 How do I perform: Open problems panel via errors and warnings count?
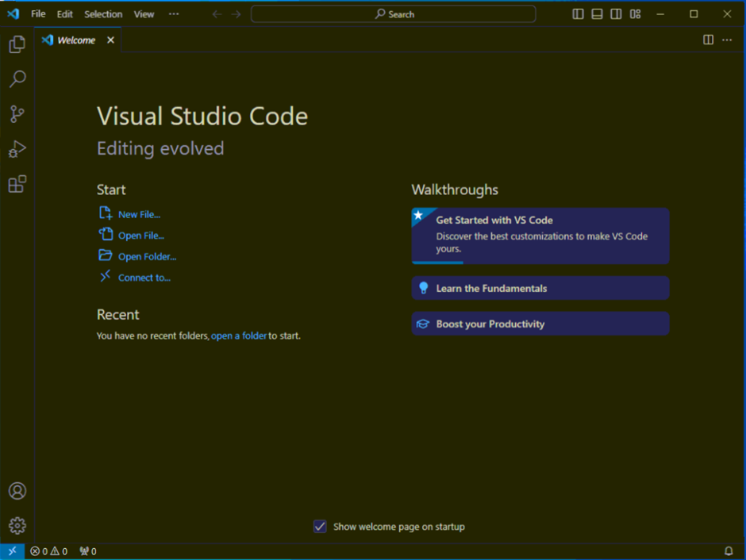pos(48,551)
